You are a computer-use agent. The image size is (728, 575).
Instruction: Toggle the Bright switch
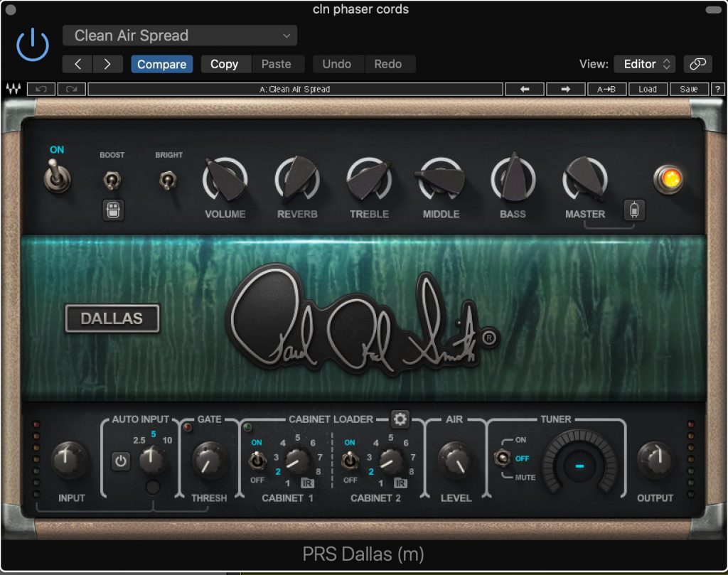pyautogui.click(x=168, y=180)
